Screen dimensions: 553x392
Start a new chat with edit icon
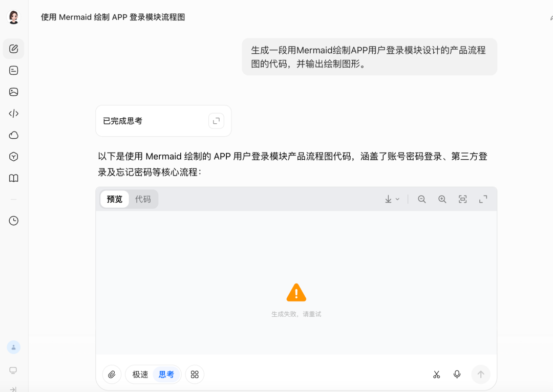click(13, 49)
